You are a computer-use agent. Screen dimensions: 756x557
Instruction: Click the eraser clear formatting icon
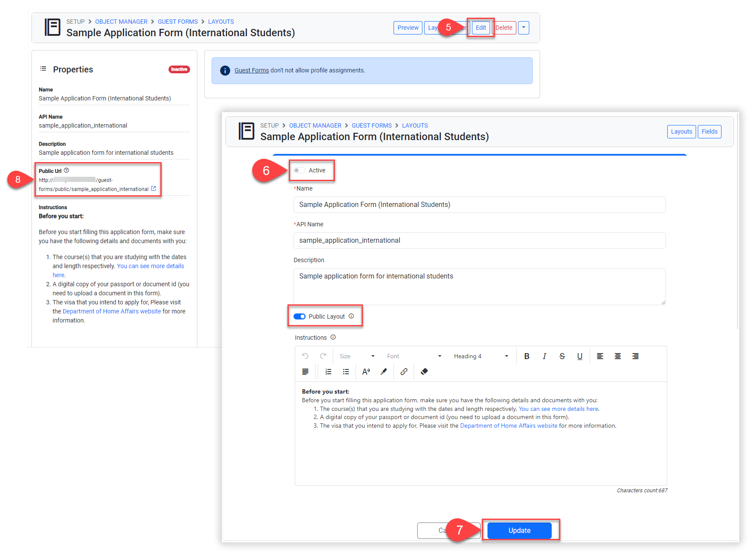click(x=424, y=372)
